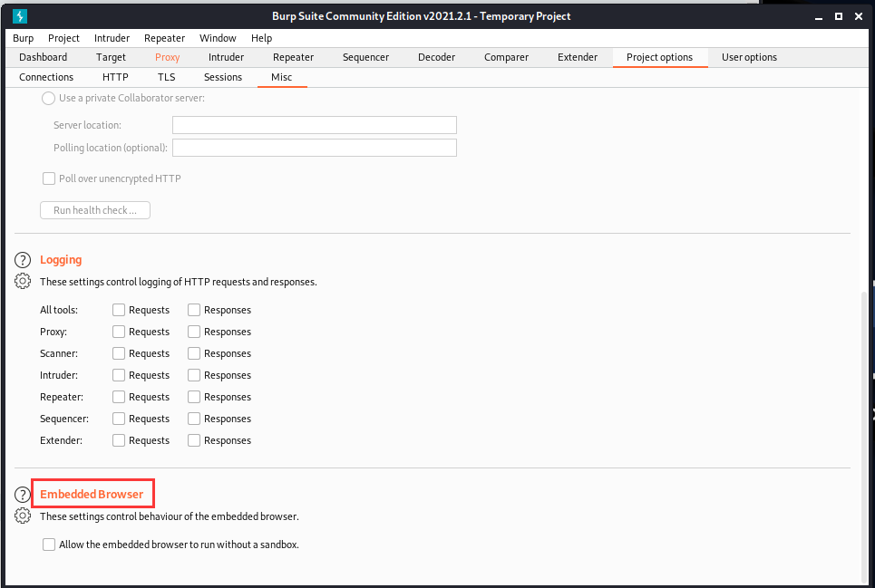This screenshot has height=588, width=875.
Task: Enable Sequencer Requests logging
Action: point(118,419)
